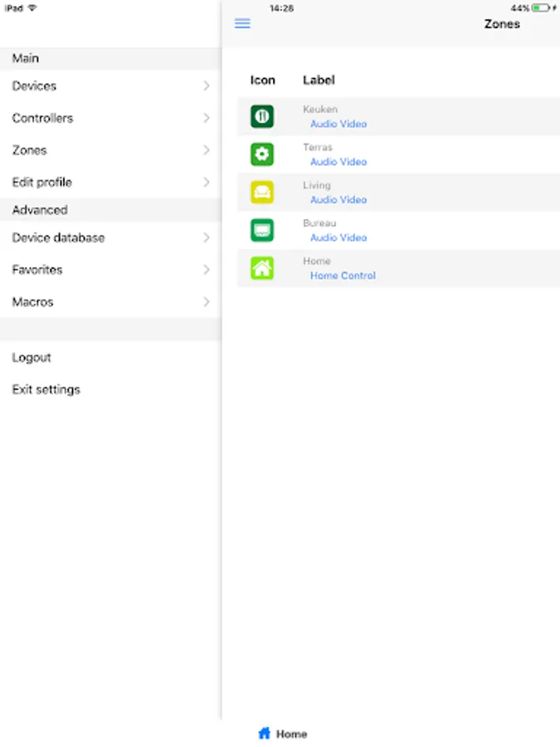This screenshot has height=747, width=560.
Task: Click the Advanced section header
Action: (110, 210)
